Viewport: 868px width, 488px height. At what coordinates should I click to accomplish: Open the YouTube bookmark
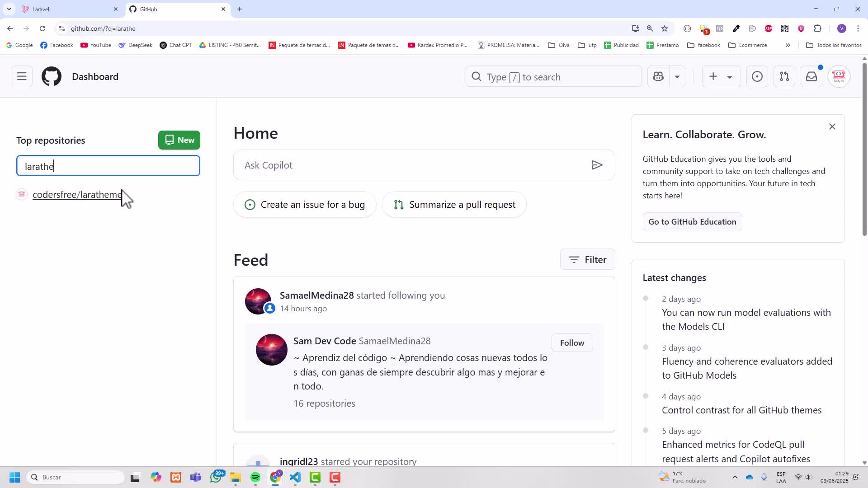96,45
